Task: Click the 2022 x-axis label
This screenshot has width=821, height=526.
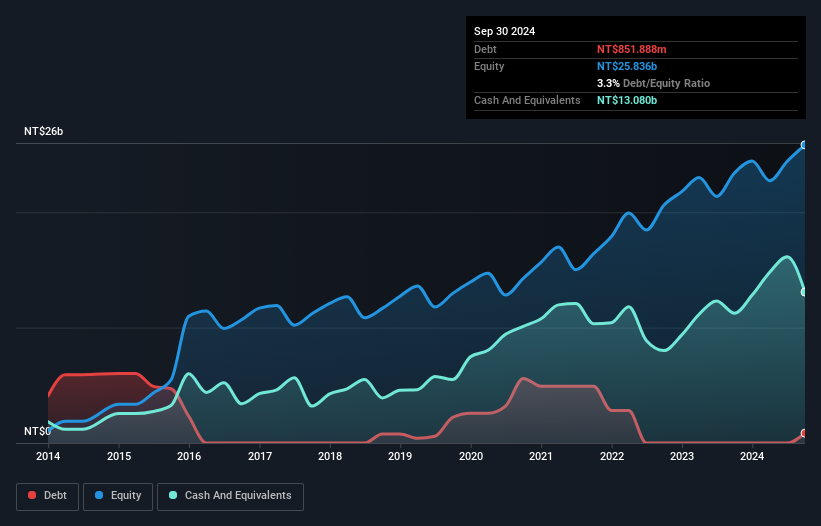Action: (x=612, y=456)
